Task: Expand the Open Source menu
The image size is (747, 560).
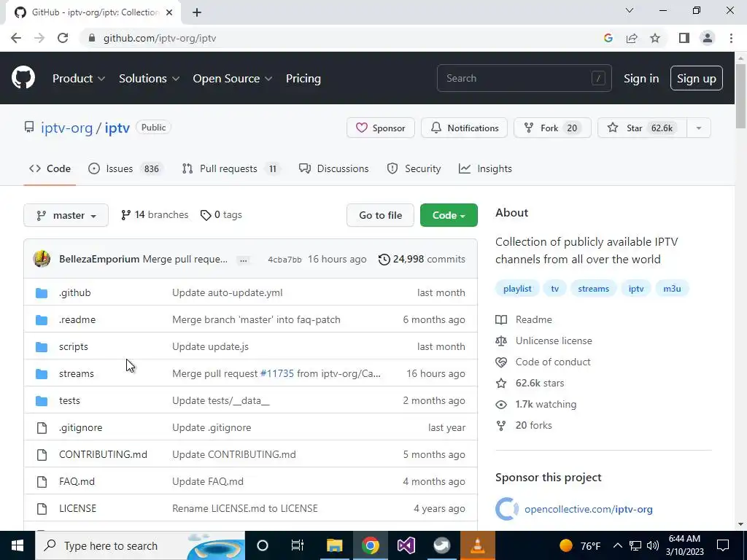Action: tap(233, 78)
